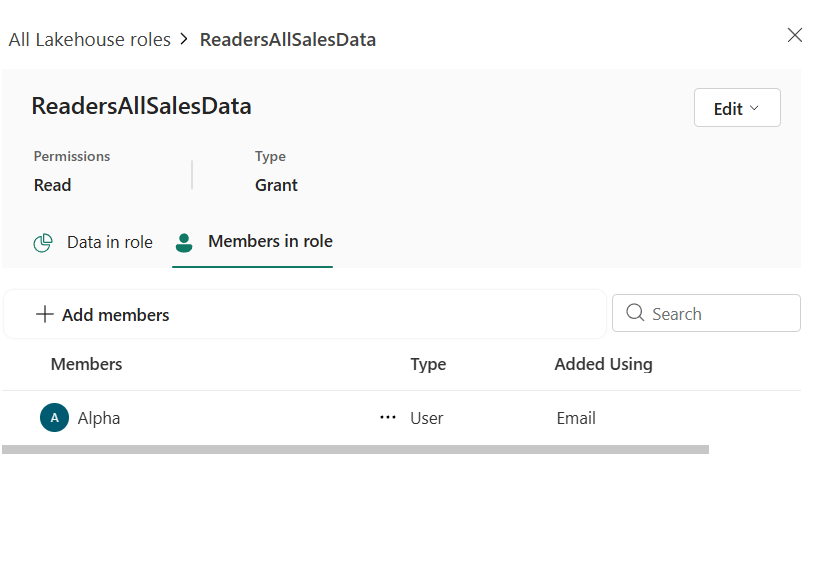The width and height of the screenshot is (820, 562).
Task: Click the Added Using column header
Action: [603, 364]
